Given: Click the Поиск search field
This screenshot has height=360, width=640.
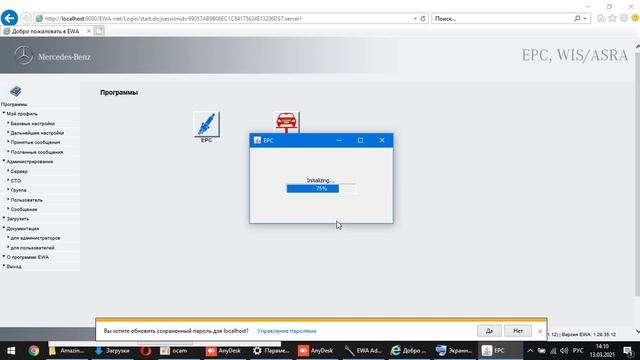Looking at the screenshot, I should point(502,18).
